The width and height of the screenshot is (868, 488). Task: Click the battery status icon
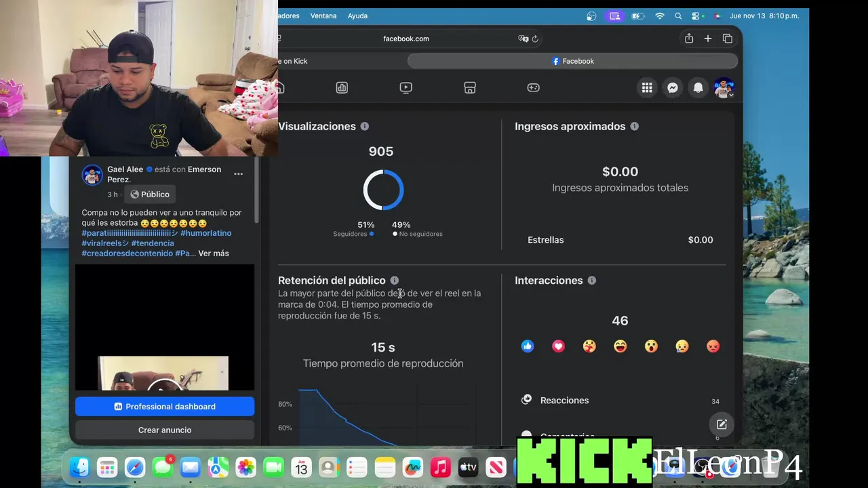click(638, 16)
